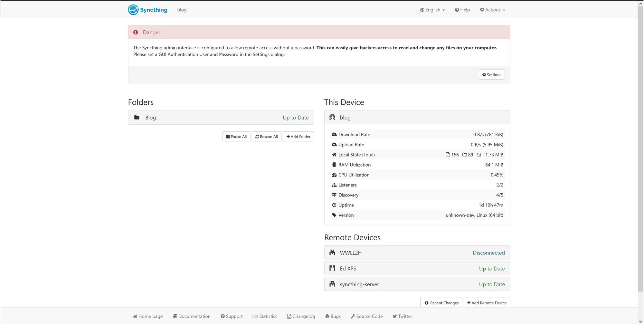
Task: Click the Discovery 4/5 value
Action: coord(500,195)
